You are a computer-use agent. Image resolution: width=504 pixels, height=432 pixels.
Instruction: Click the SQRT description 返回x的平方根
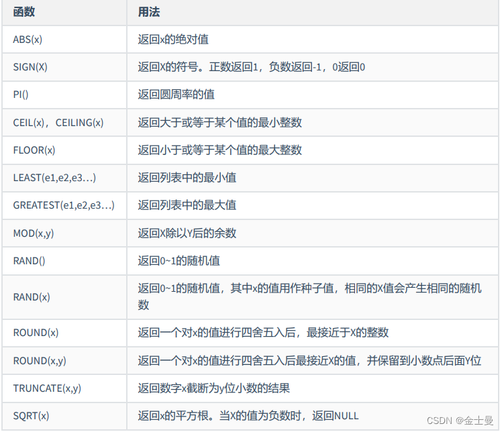248,417
